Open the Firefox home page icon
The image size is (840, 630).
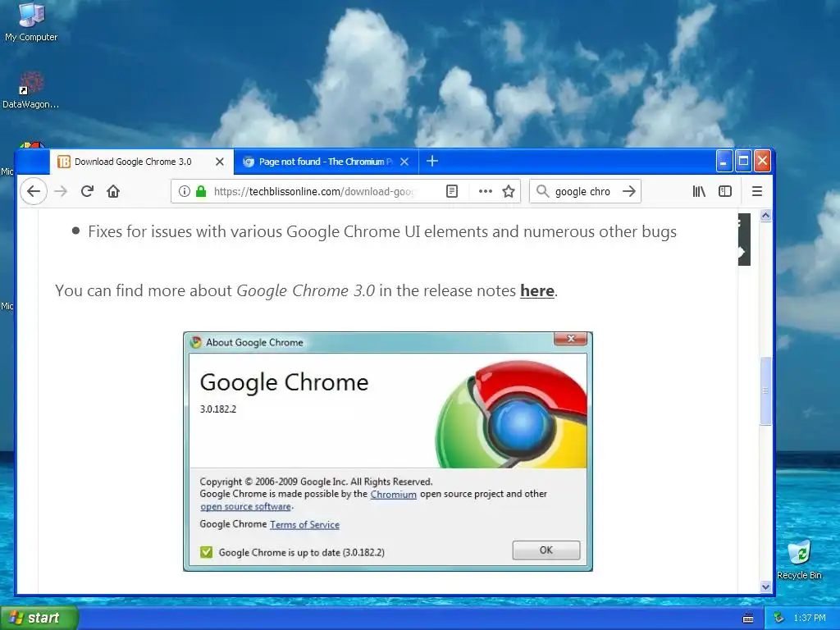[113, 191]
